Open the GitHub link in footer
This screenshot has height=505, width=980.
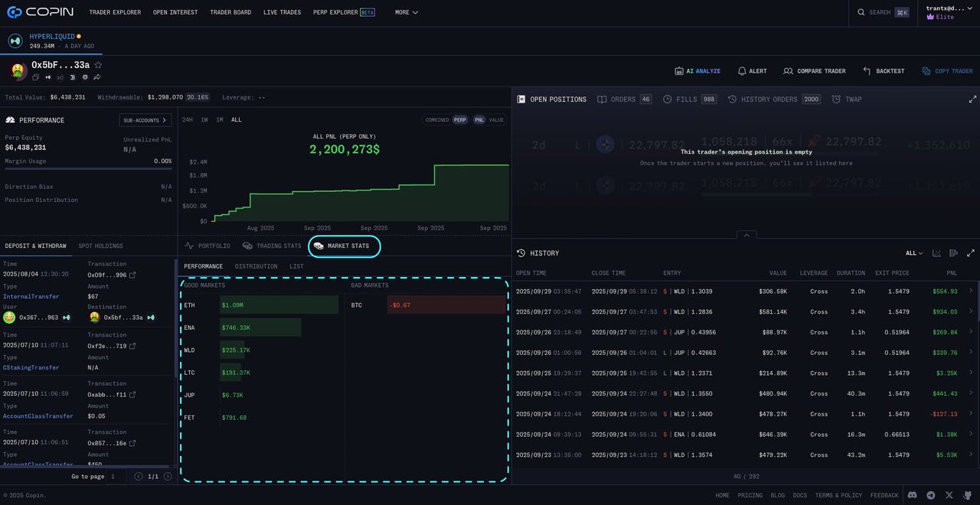968,495
